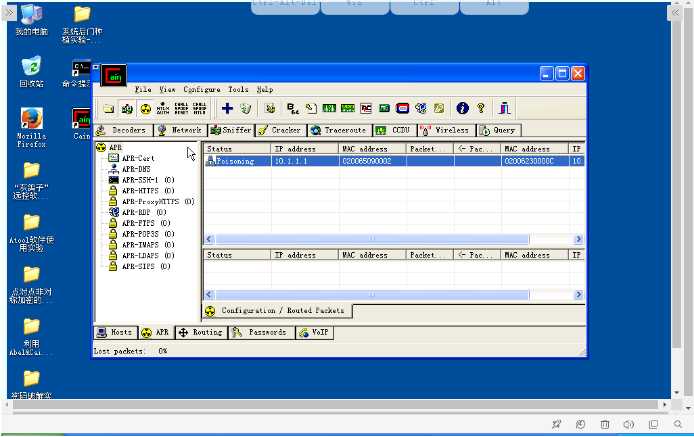Switch to the Cracker tab
The height and width of the screenshot is (437, 694).
point(281,130)
